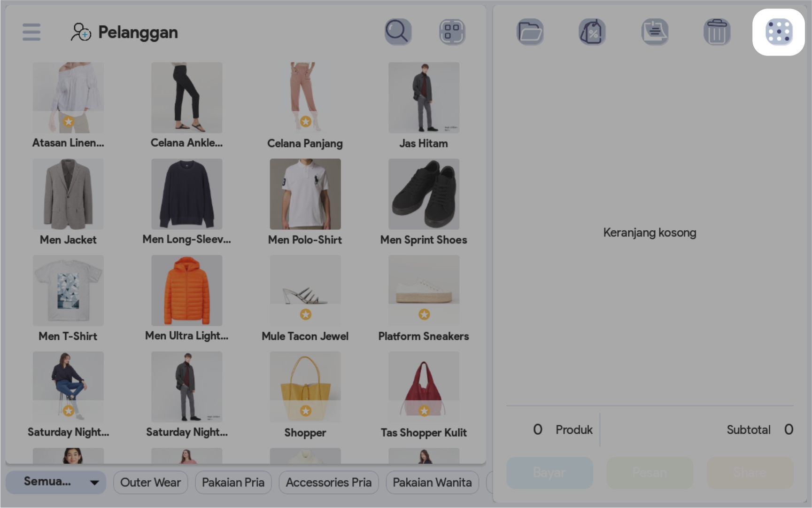The height and width of the screenshot is (508, 812).
Task: Click the discount tag icon
Action: 592,32
